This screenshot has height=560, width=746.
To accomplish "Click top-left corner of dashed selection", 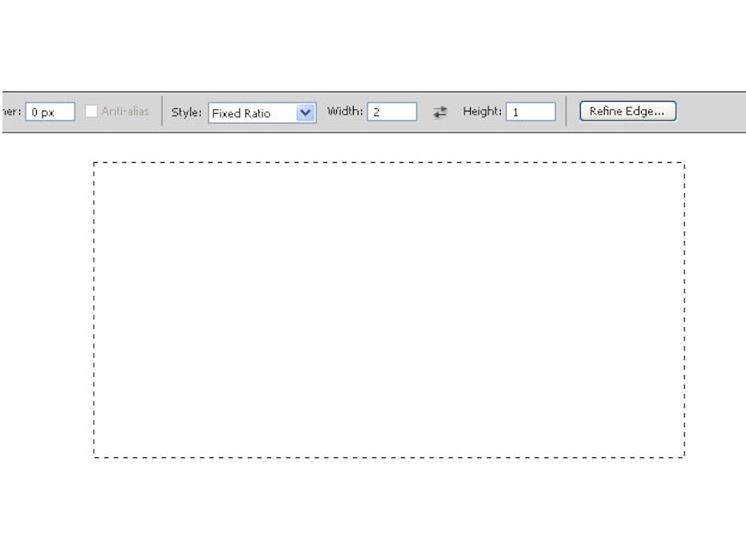I will 95,163.
